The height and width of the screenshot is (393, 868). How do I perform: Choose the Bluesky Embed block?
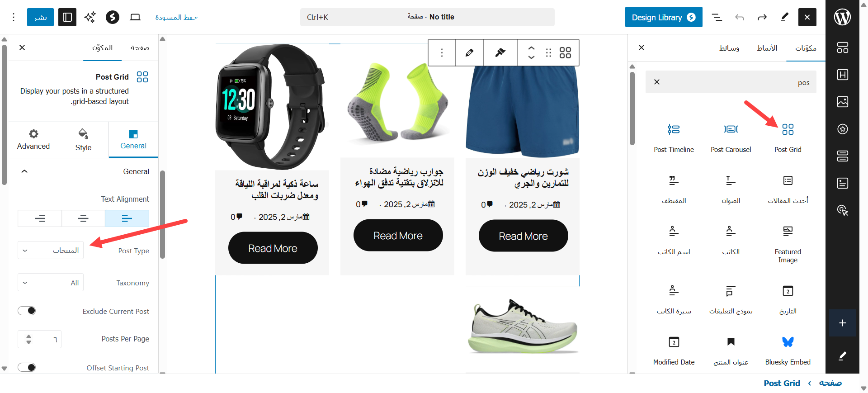click(x=788, y=350)
